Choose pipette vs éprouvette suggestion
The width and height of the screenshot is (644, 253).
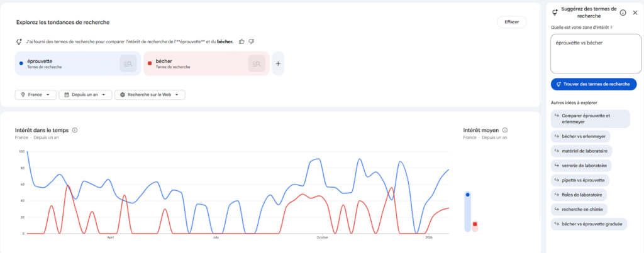tap(580, 180)
